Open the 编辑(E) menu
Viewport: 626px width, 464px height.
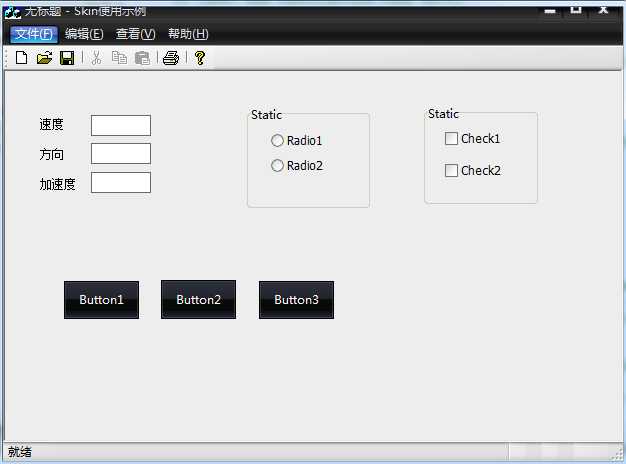click(x=84, y=34)
